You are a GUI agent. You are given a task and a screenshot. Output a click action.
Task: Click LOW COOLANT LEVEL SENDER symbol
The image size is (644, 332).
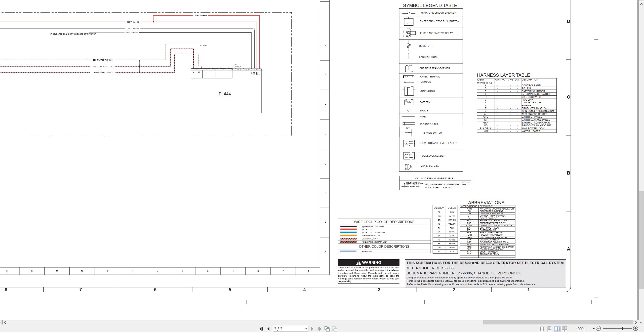tap(409, 143)
